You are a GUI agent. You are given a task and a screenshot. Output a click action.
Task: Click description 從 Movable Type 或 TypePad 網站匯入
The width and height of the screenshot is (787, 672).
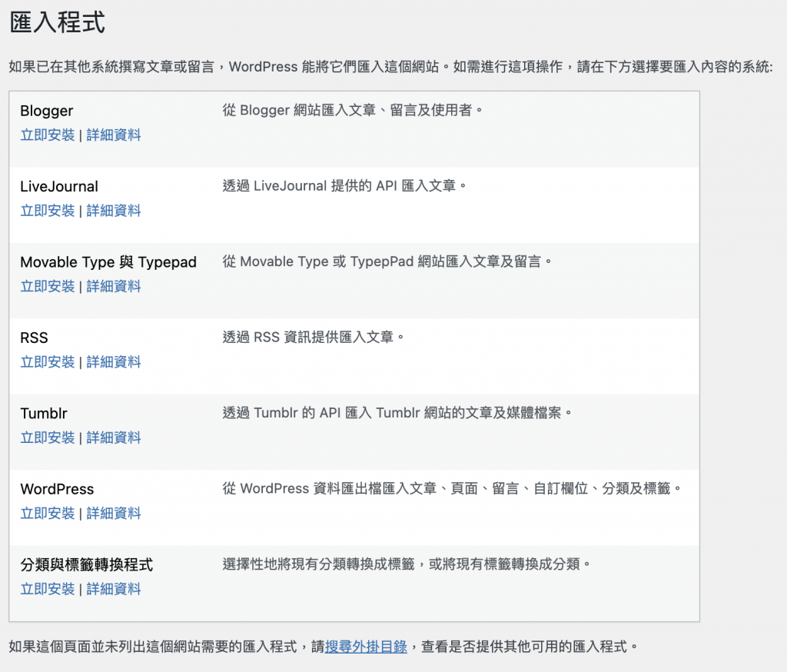point(387,261)
